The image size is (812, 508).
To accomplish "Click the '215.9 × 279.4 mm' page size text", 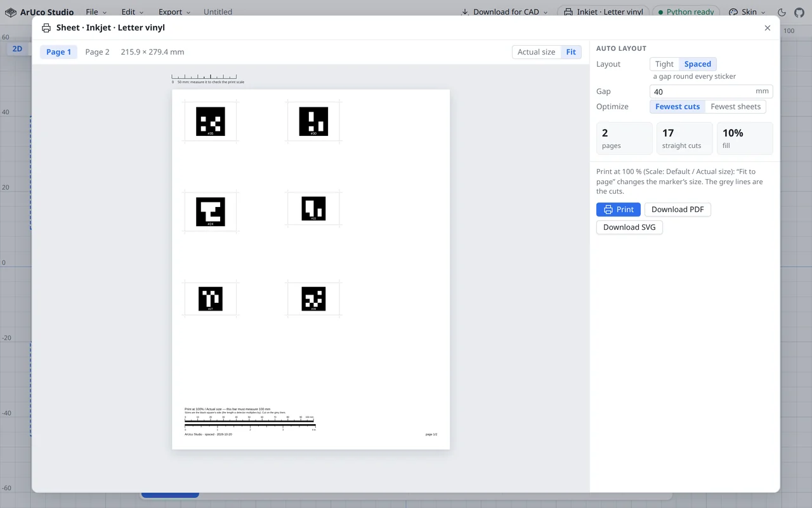I will [x=152, y=52].
